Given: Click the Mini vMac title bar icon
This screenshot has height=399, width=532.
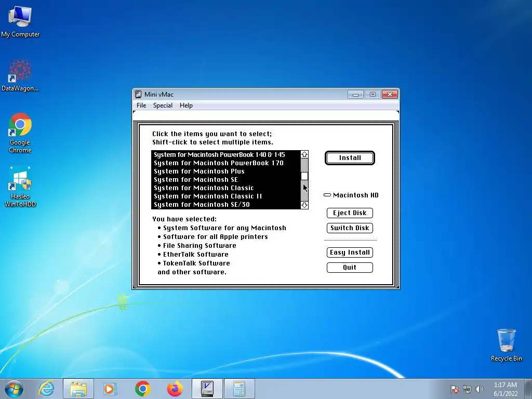Looking at the screenshot, I should (x=138, y=95).
